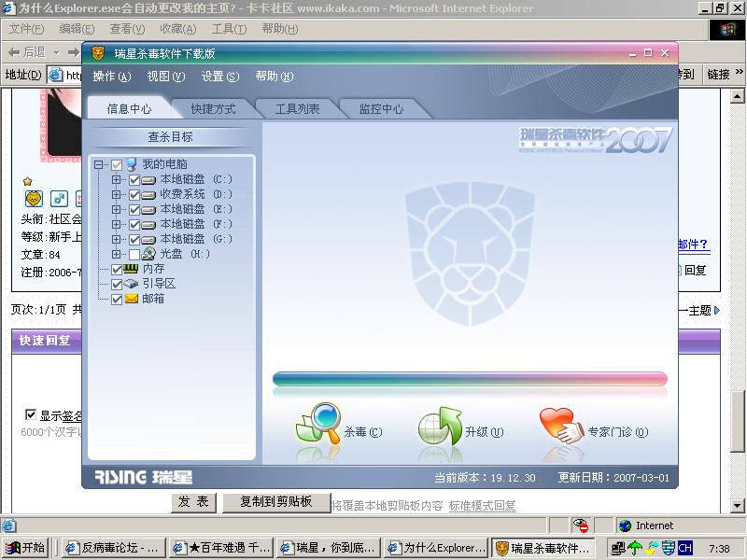Switch to 监控中心 tab
This screenshot has height=560, width=747.
click(x=381, y=109)
